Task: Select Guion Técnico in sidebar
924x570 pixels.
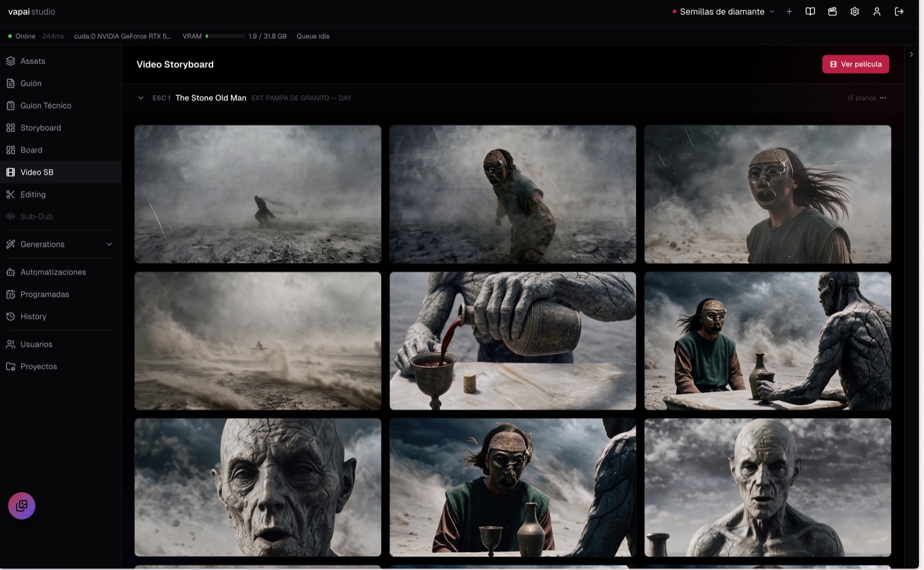Action: [x=61, y=106]
